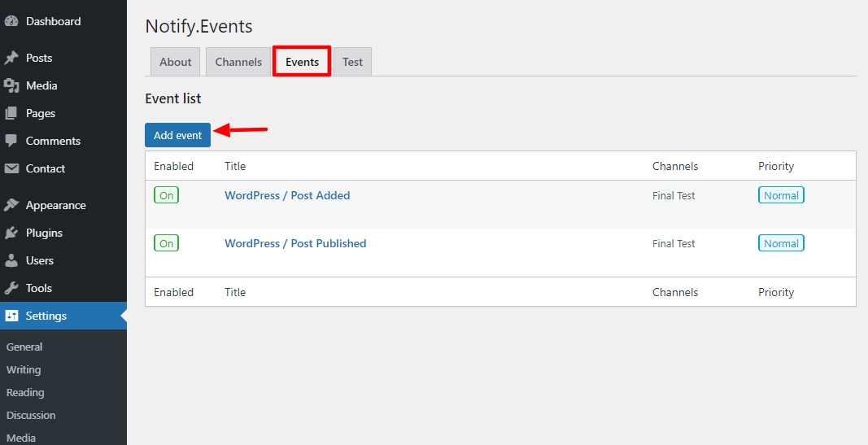Open WordPress / Post Published event link

coord(295,243)
